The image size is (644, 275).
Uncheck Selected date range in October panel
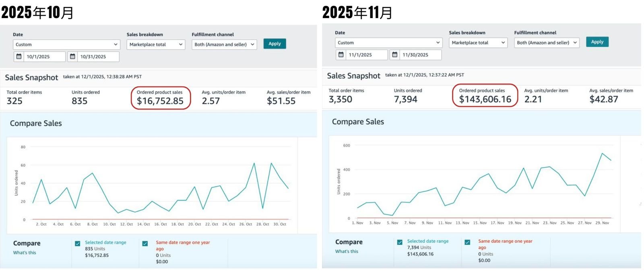coord(78,243)
